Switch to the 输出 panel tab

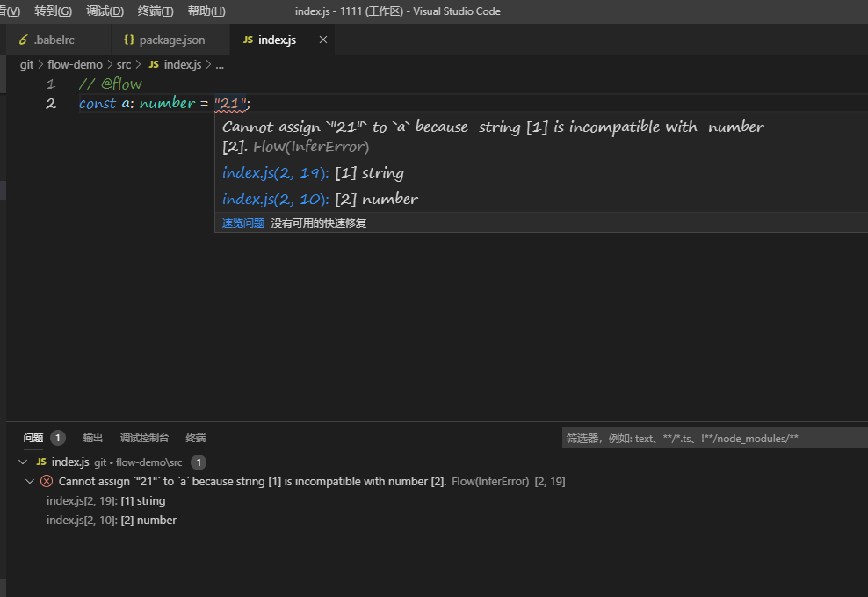tap(93, 438)
